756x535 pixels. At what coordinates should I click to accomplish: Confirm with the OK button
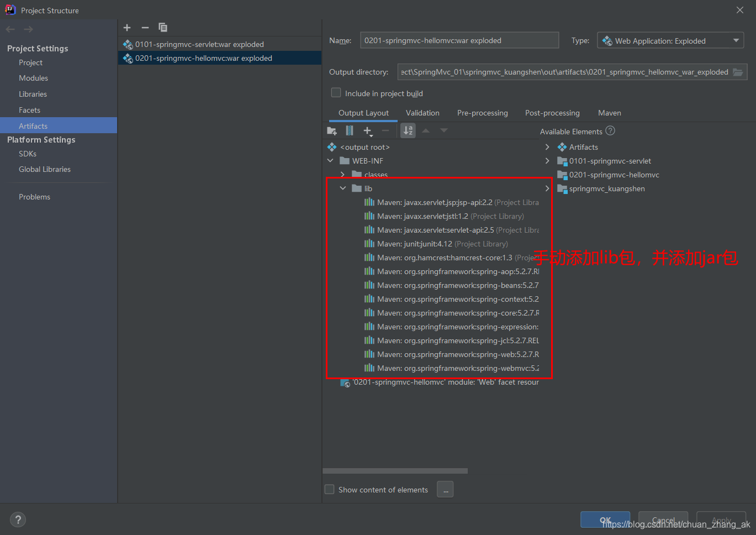tap(605, 520)
